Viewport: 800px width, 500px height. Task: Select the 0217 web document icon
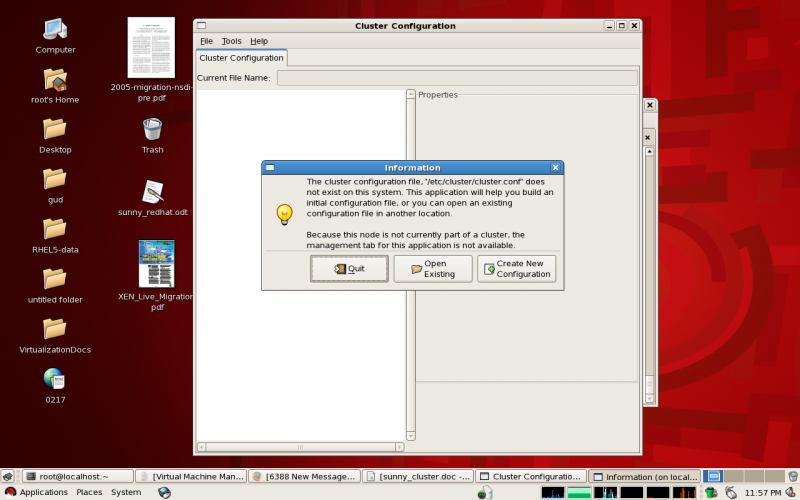[55, 379]
